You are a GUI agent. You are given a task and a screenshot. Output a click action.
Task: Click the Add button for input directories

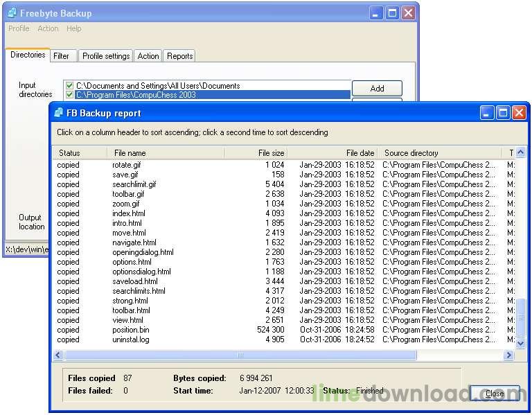377,89
